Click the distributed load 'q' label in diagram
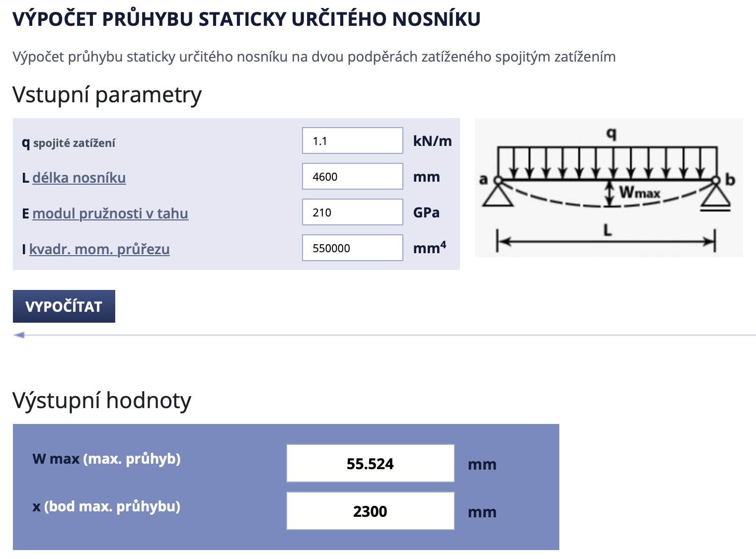Viewport: 756px width, 559px height. (611, 133)
